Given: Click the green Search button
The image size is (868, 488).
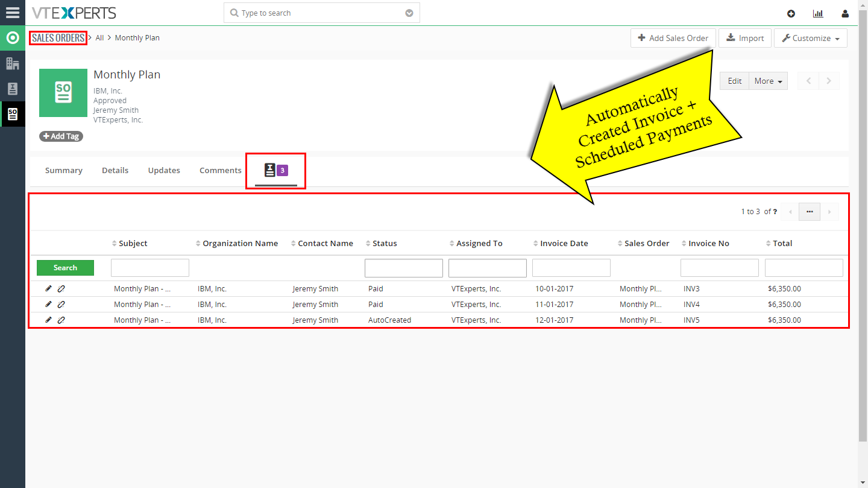Looking at the screenshot, I should point(65,268).
